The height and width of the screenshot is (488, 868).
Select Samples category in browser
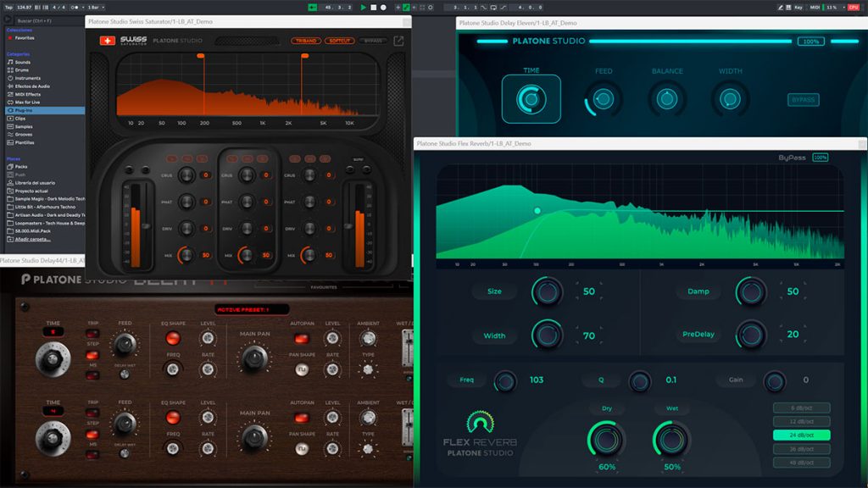coord(23,126)
